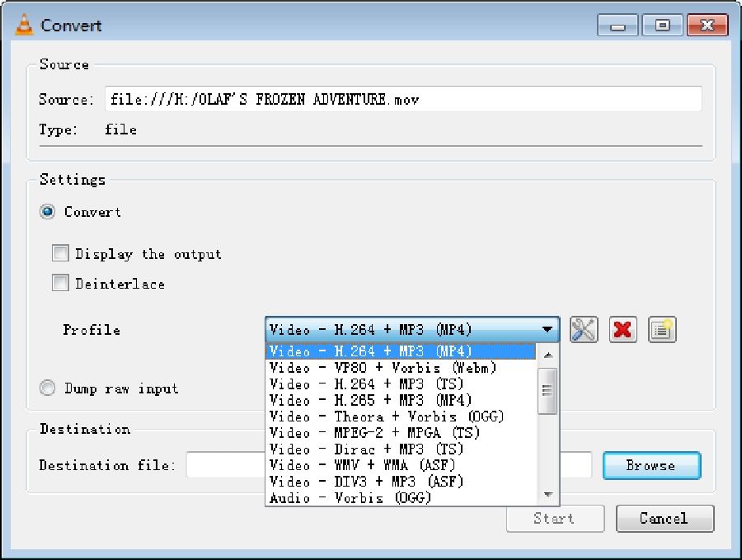This screenshot has height=560, width=742.
Task: Click the Browse button for destination
Action: click(x=651, y=465)
